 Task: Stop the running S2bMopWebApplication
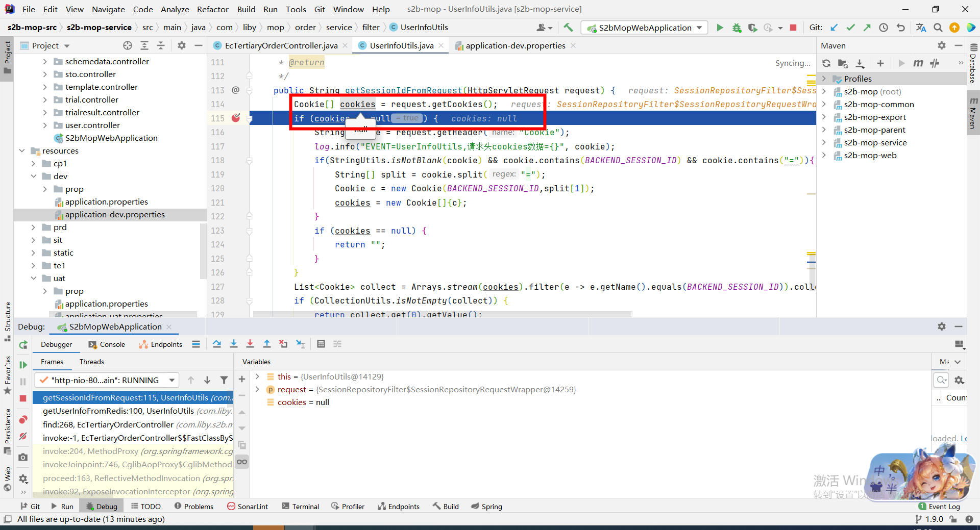[x=793, y=28]
